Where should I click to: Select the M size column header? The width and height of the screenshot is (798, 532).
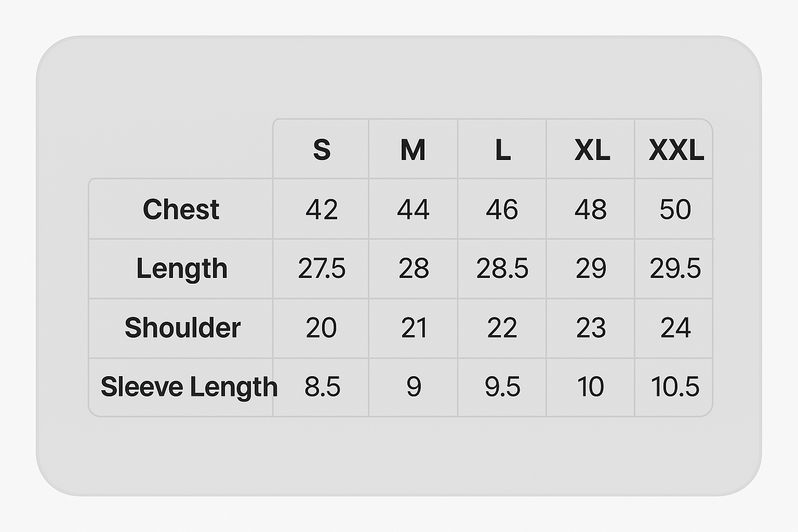(413, 150)
